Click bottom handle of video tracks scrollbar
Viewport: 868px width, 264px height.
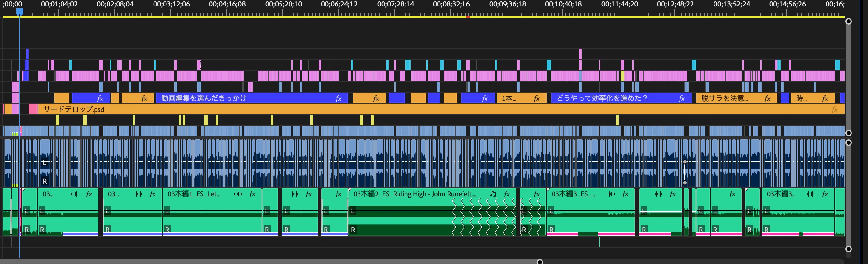coord(849,133)
